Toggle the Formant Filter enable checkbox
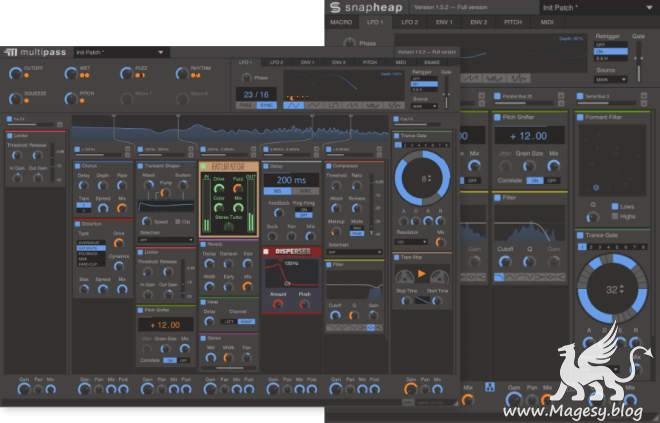This screenshot has height=423, width=660. click(x=580, y=117)
